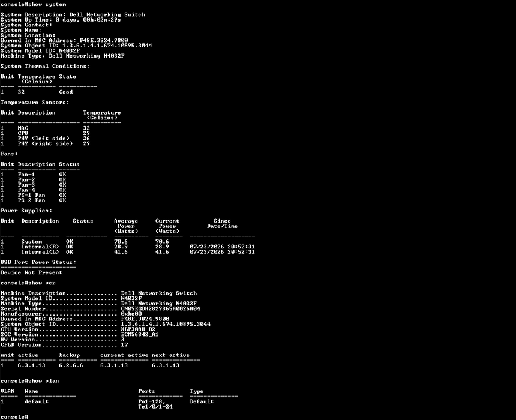This screenshot has width=516, height=420.
Task: Click the 'Since Date/Time' column header
Action: pyautogui.click(x=222, y=223)
